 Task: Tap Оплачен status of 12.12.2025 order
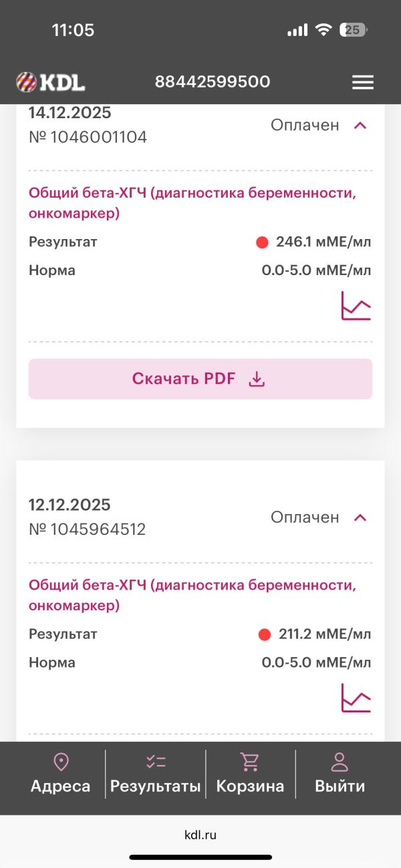coord(305,517)
